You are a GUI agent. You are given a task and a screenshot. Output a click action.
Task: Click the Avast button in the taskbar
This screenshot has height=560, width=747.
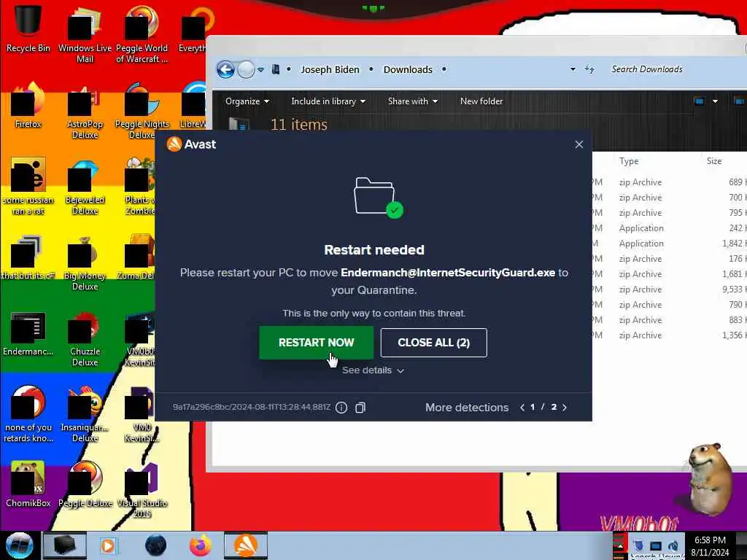pyautogui.click(x=245, y=545)
